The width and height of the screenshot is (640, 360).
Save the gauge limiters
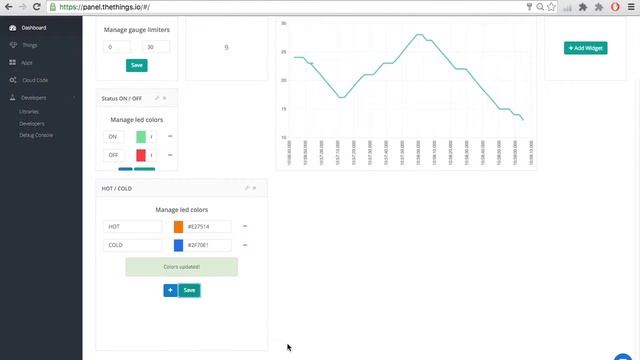pyautogui.click(x=137, y=65)
